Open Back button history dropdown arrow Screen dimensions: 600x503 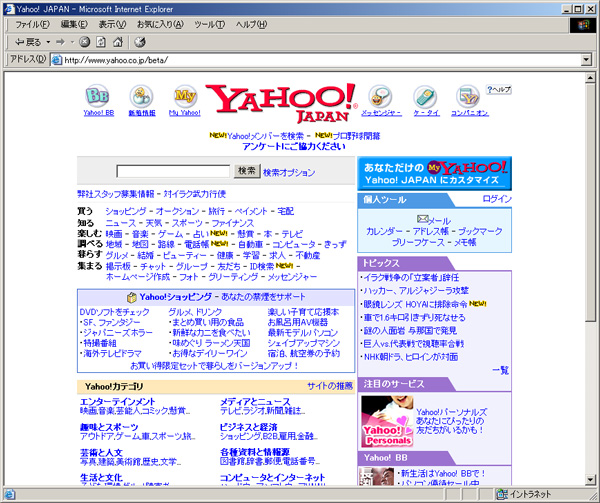tap(48, 42)
